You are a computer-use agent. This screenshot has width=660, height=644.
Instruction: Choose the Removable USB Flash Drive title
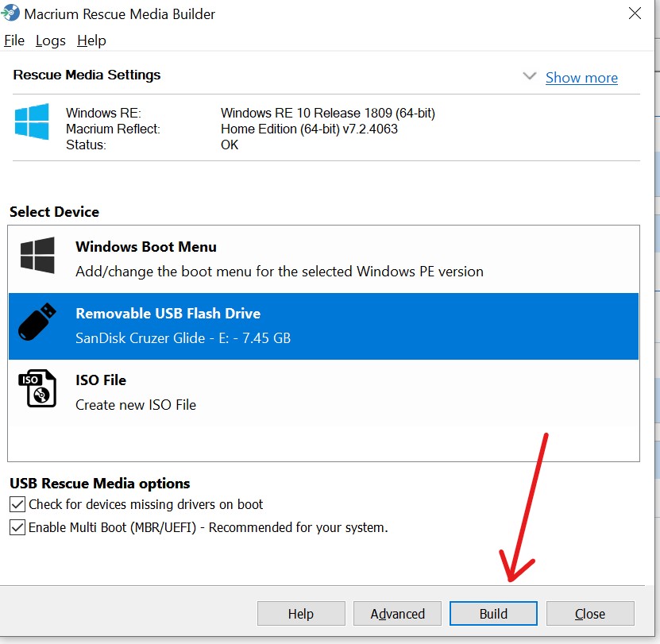pyautogui.click(x=168, y=314)
